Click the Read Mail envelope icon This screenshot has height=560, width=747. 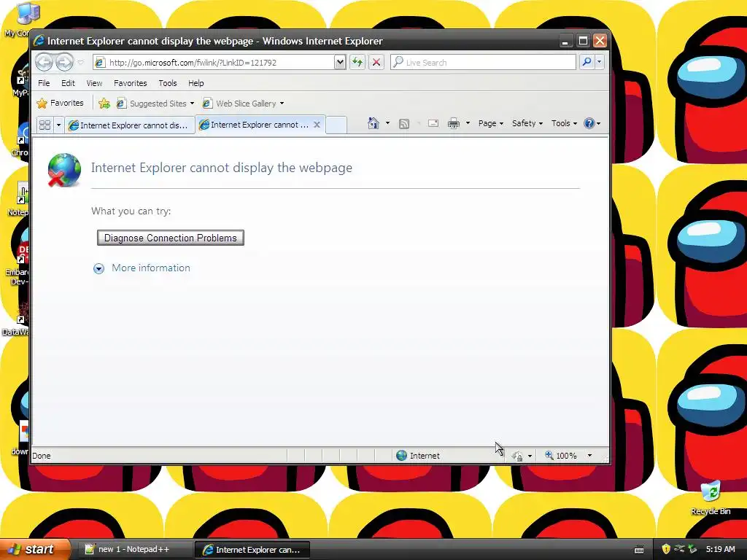pyautogui.click(x=433, y=124)
